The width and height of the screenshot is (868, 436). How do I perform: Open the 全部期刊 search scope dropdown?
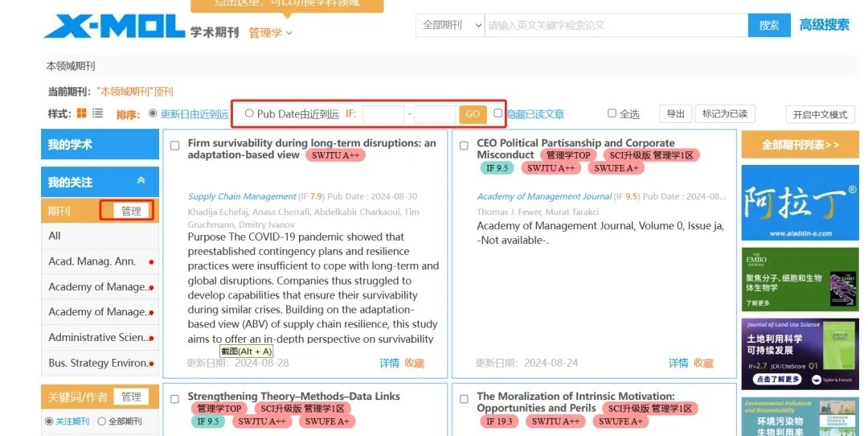click(451, 25)
